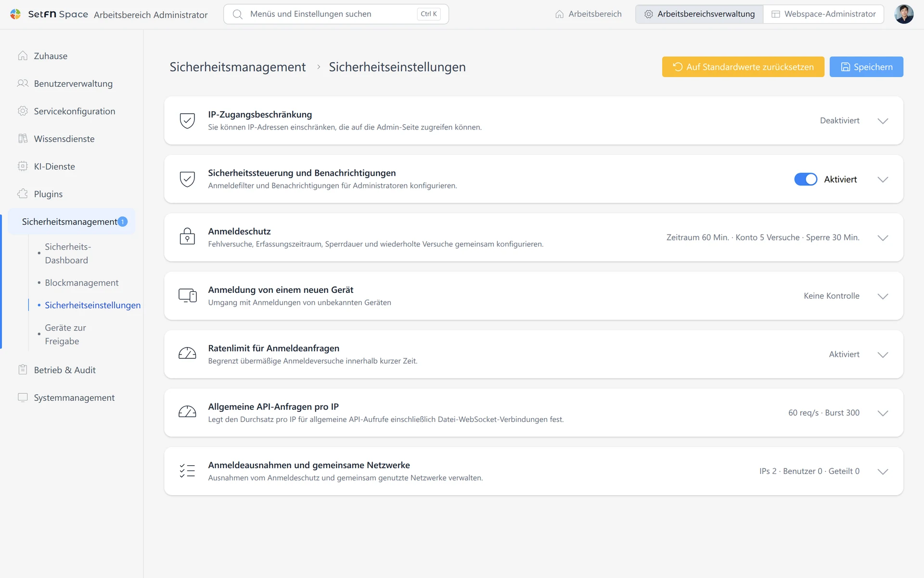The image size is (924, 578).
Task: Click the notification badge on Sicherheitsmanagement
Action: (x=123, y=222)
